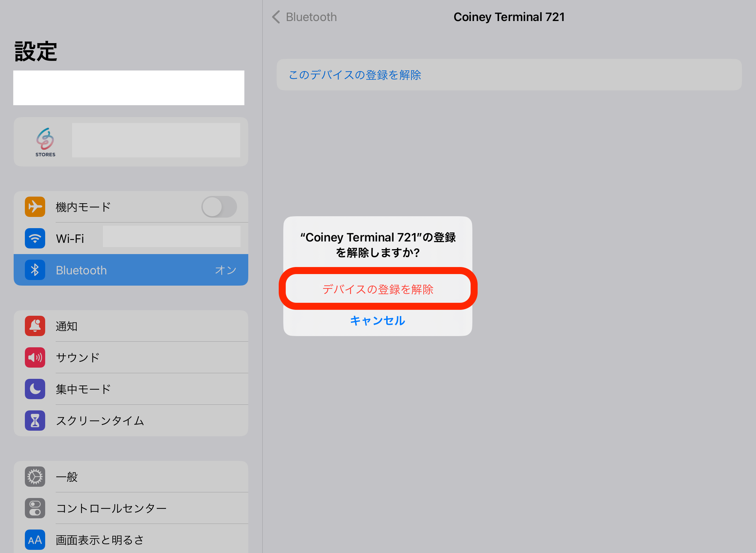The image size is (756, 553).
Task: Tap キャンセル in the dialog
Action: (378, 320)
